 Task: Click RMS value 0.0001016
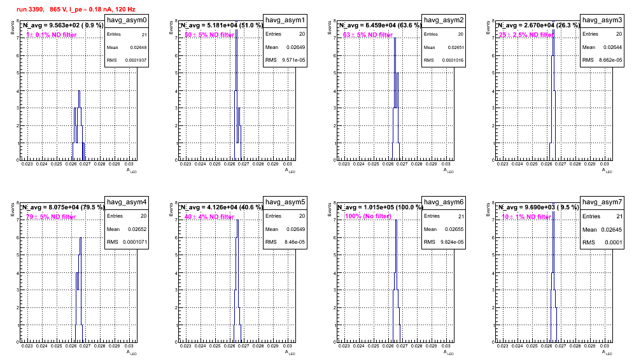pyautogui.click(x=453, y=60)
